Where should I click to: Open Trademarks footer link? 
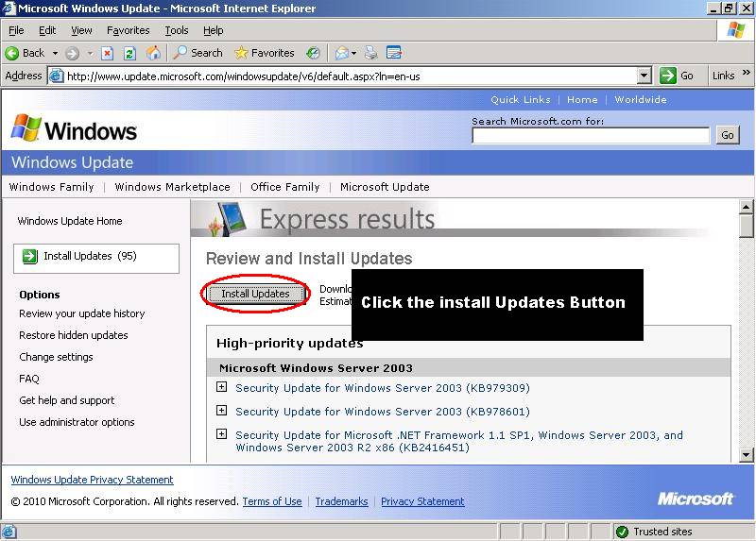341,501
